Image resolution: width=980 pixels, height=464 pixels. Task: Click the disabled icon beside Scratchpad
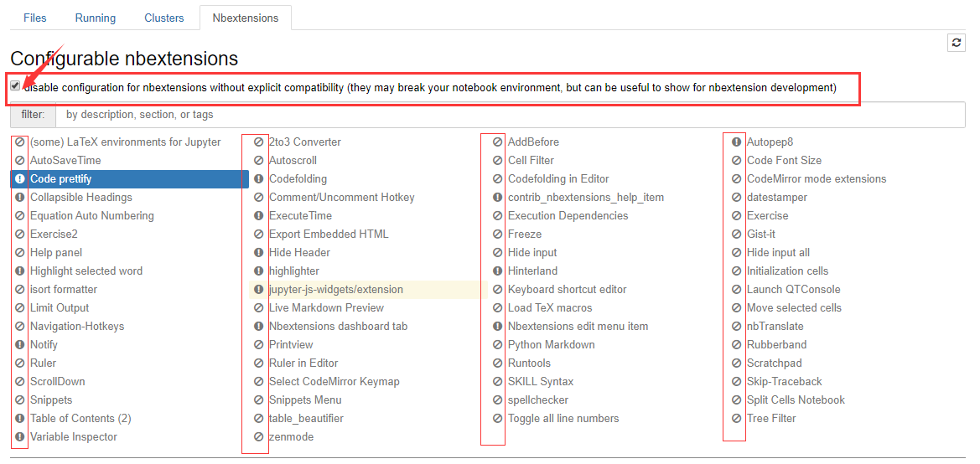point(736,363)
